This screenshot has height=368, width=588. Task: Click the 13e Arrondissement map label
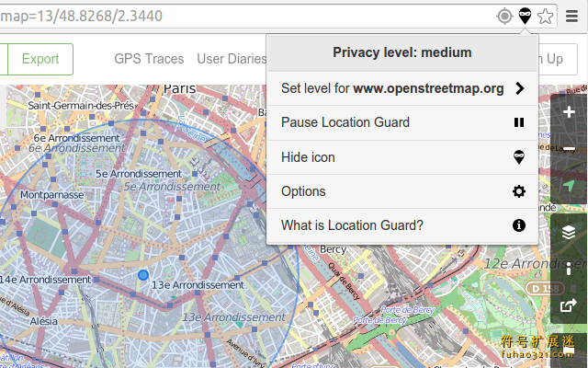198,285
